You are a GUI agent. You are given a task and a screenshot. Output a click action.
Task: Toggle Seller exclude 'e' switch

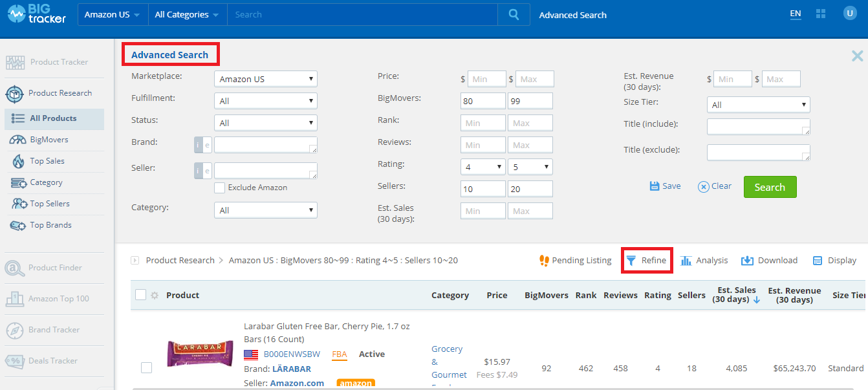207,171
